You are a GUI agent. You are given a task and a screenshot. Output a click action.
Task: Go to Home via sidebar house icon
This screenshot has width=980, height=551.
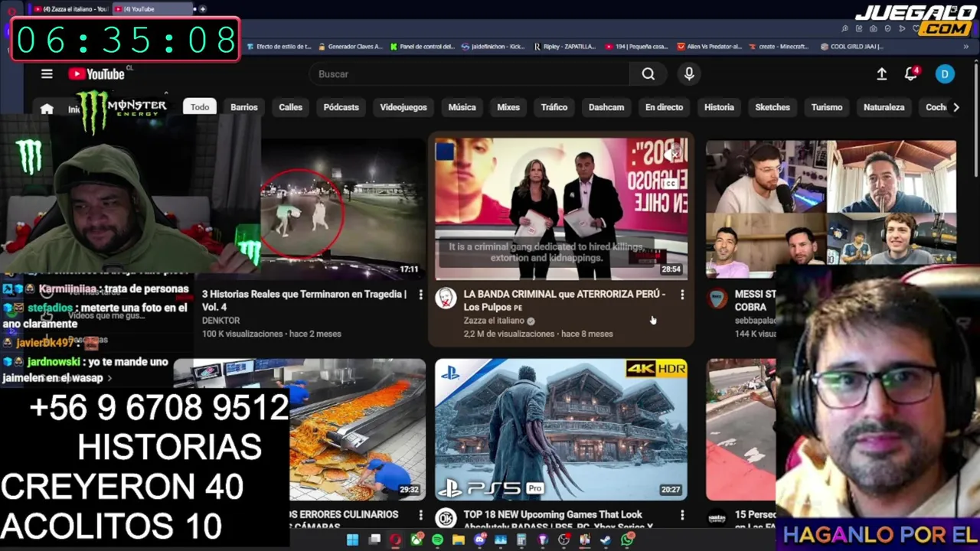[47, 109]
